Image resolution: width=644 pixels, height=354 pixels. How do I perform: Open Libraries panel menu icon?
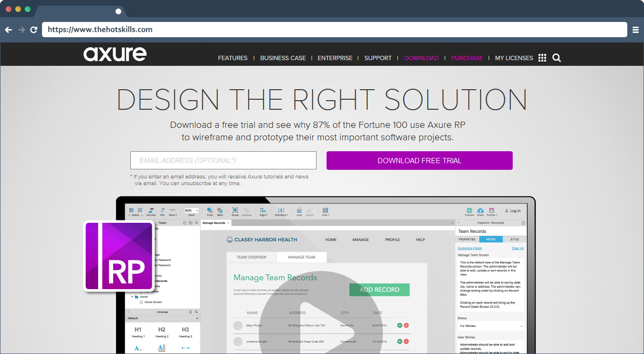tap(190, 312)
